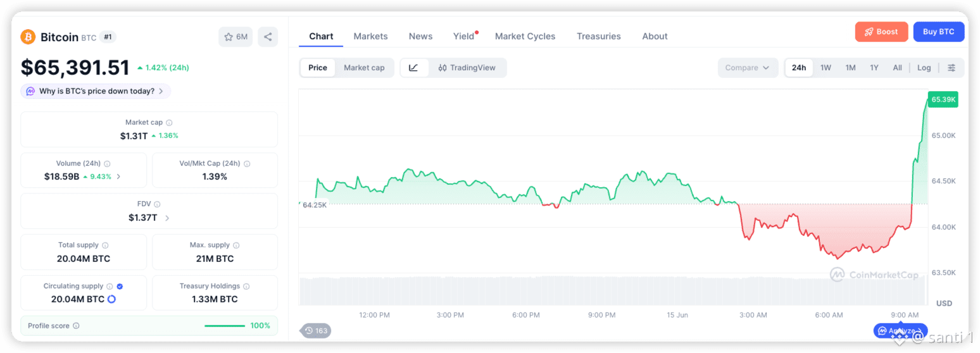The width and height of the screenshot is (980, 353).
Task: Click the AI icon in price question pill
Action: tap(30, 91)
